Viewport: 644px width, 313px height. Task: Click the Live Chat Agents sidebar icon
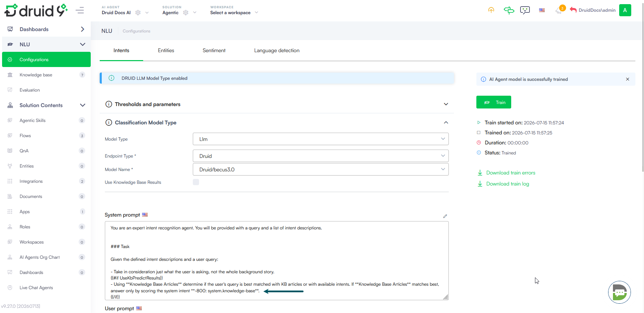pyautogui.click(x=10, y=287)
